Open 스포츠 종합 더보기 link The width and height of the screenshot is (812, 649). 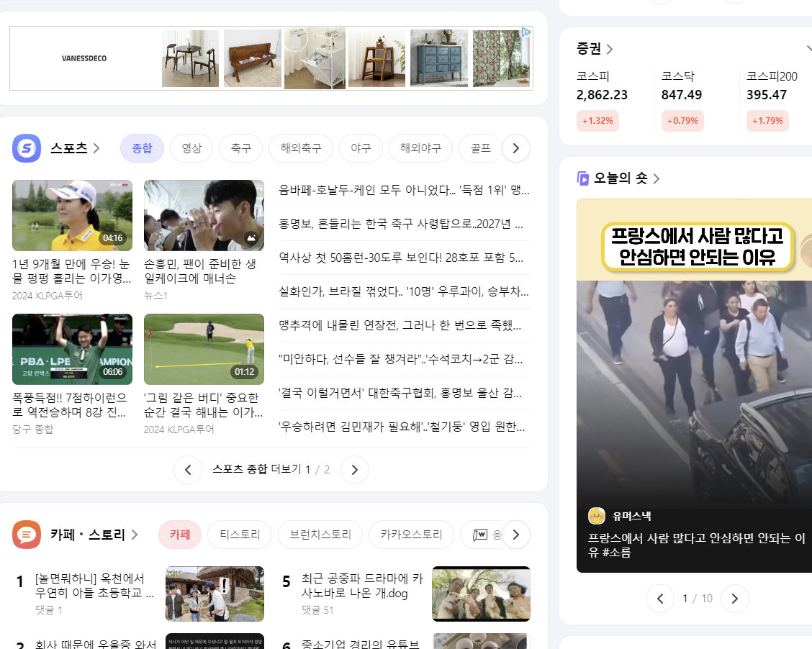tap(257, 469)
